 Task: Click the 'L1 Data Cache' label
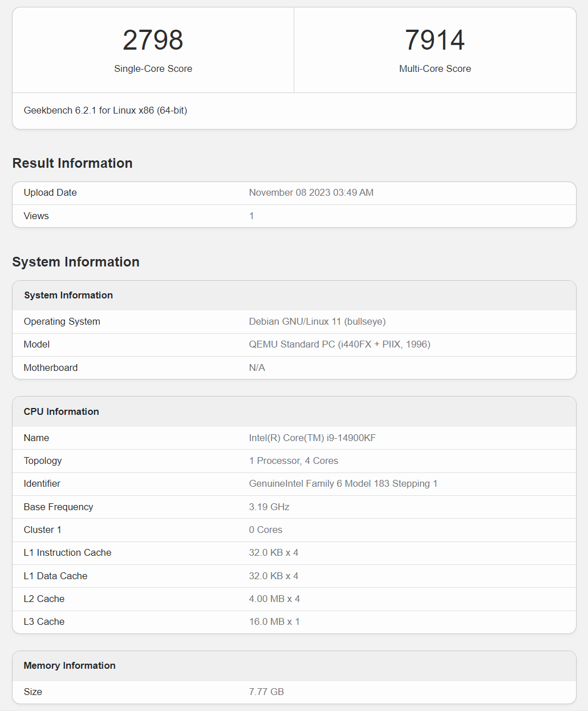point(56,576)
